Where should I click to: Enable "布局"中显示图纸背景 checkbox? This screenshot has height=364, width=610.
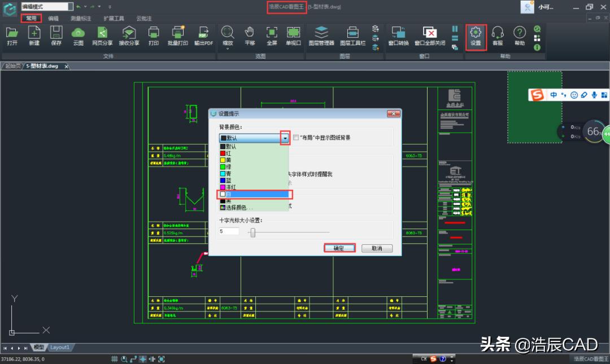pyautogui.click(x=296, y=138)
